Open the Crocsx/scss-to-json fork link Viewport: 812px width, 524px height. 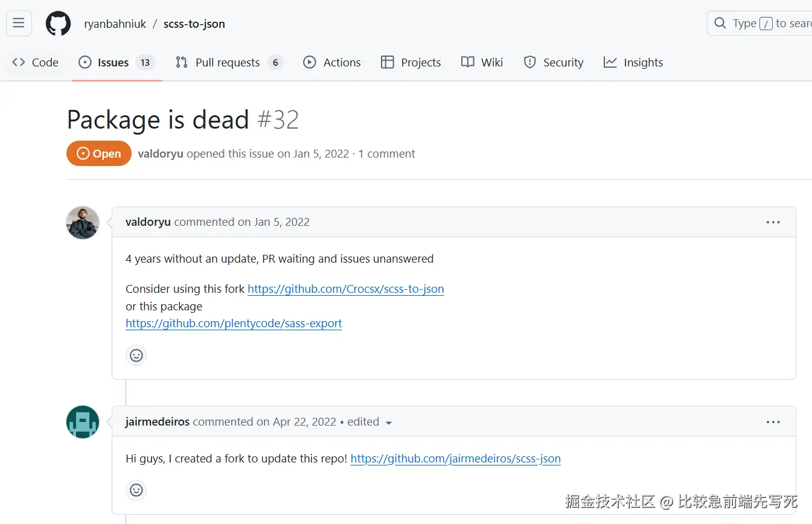pos(346,289)
